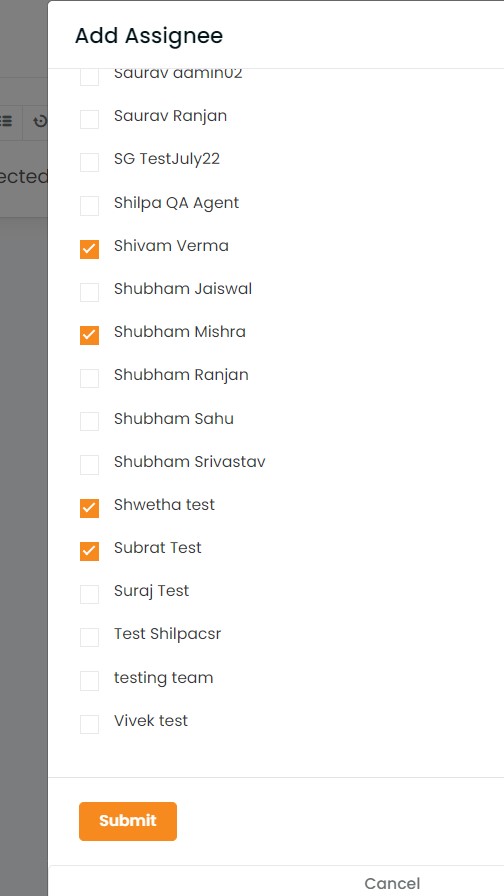Select Shubham Ranjan assignee

tap(89, 378)
